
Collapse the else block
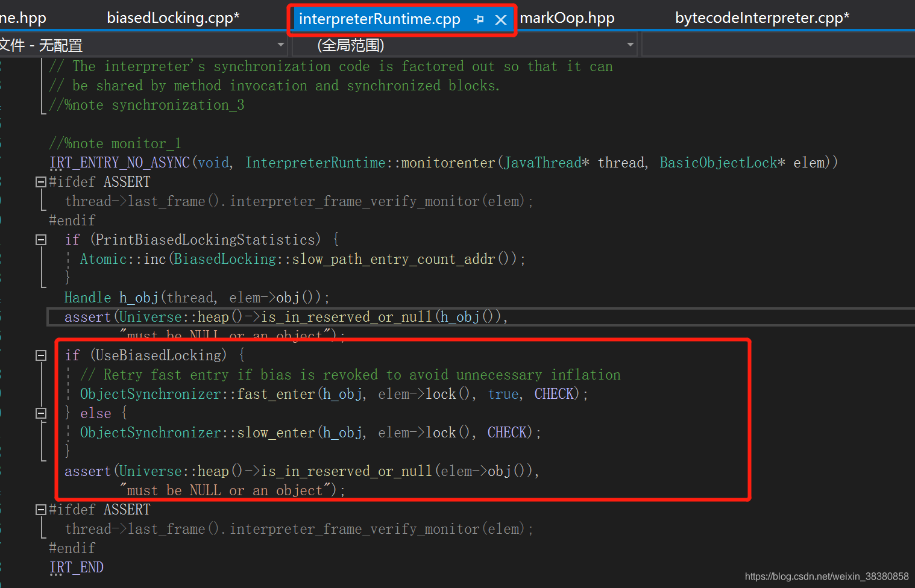[x=41, y=413]
